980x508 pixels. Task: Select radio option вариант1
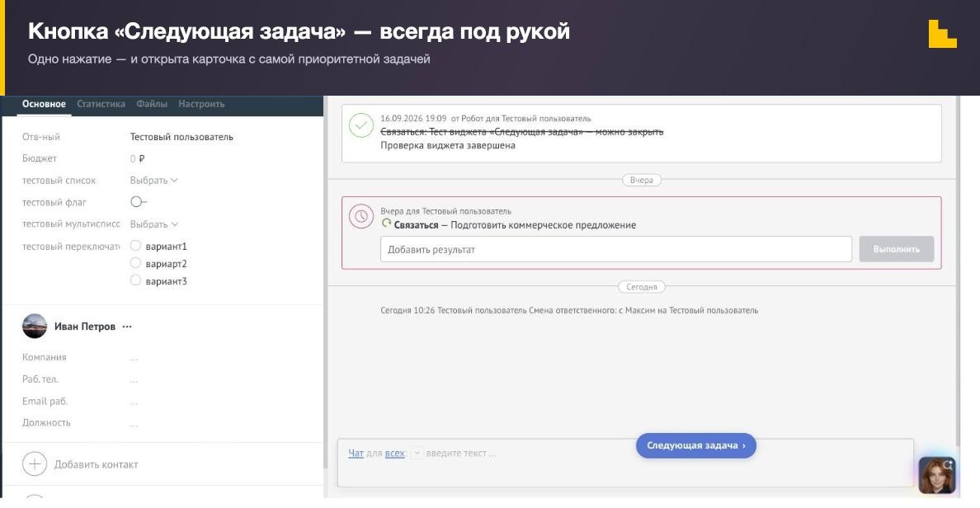[135, 246]
